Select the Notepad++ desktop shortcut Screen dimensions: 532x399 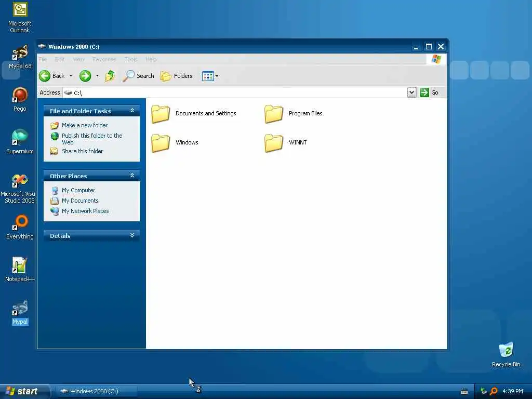[20, 270]
